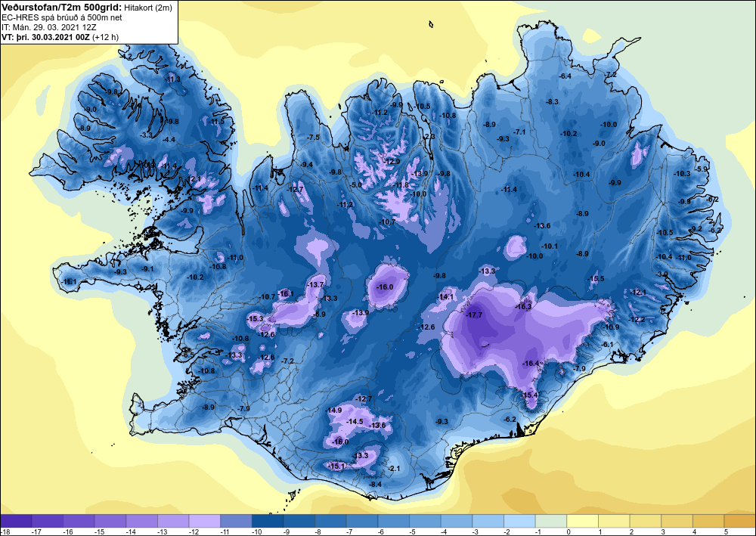Viewport: 756px width, 536px height.
Task: Click the -3.3 temperature value
Action: 146,135
